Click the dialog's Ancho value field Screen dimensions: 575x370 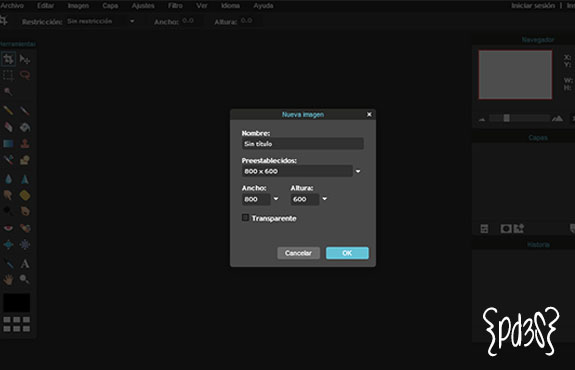(x=256, y=199)
